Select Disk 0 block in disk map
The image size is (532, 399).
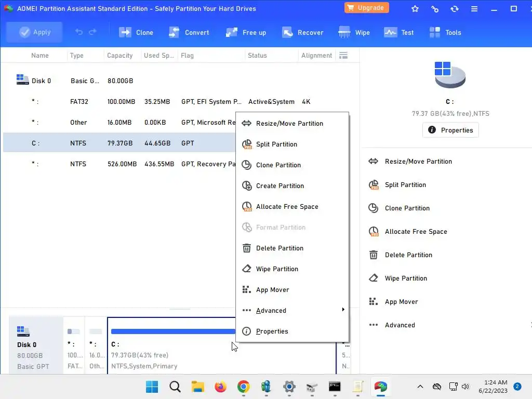(36, 345)
